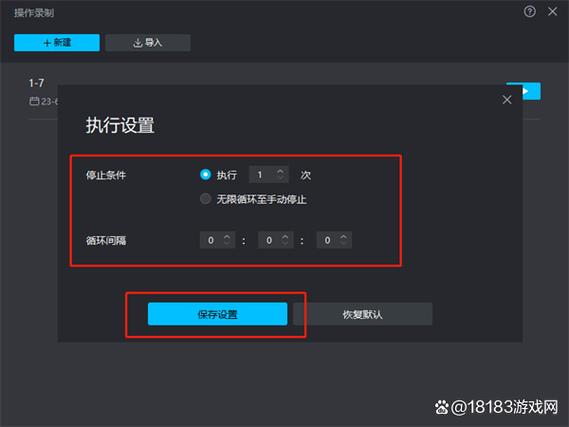The image size is (569, 427).
Task: Select the 1-7 recording entry
Action: click(x=36, y=83)
